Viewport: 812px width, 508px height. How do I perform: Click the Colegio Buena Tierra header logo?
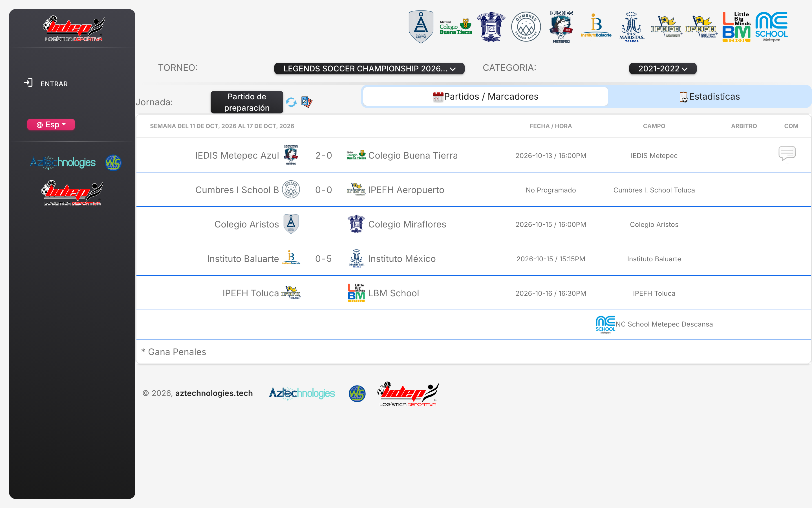[456, 27]
